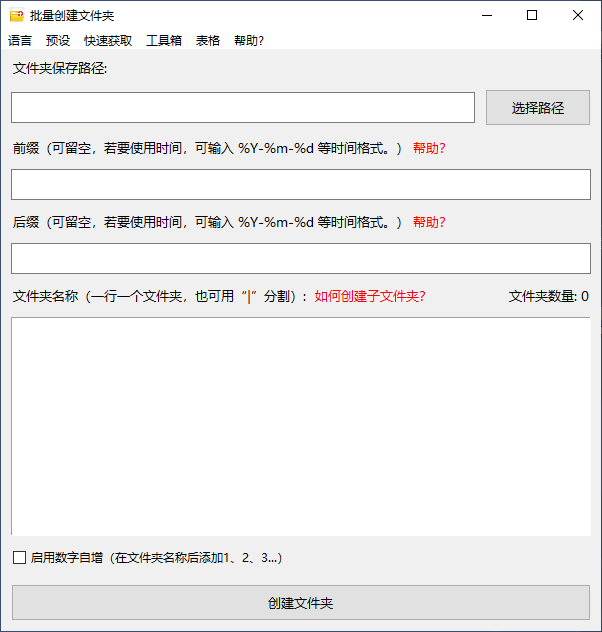Minimize the 批量创建文件夹 window
Screen dimensions: 602x632
[x=486, y=15]
